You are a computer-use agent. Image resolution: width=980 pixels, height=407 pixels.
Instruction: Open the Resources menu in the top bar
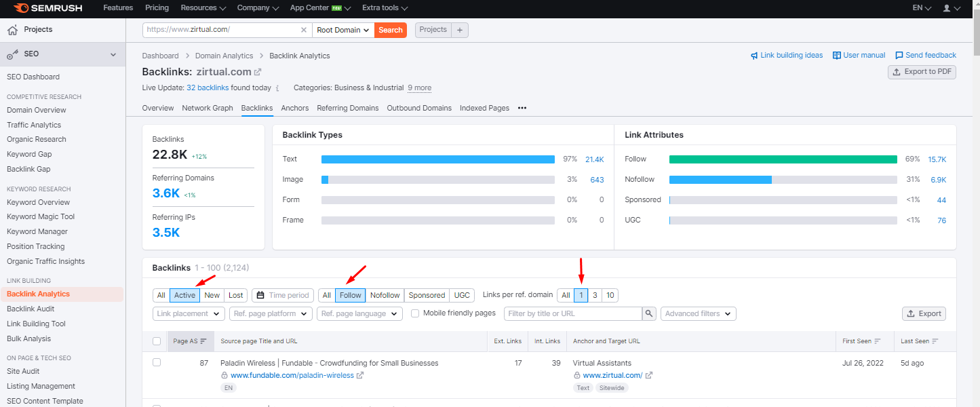[x=203, y=8]
